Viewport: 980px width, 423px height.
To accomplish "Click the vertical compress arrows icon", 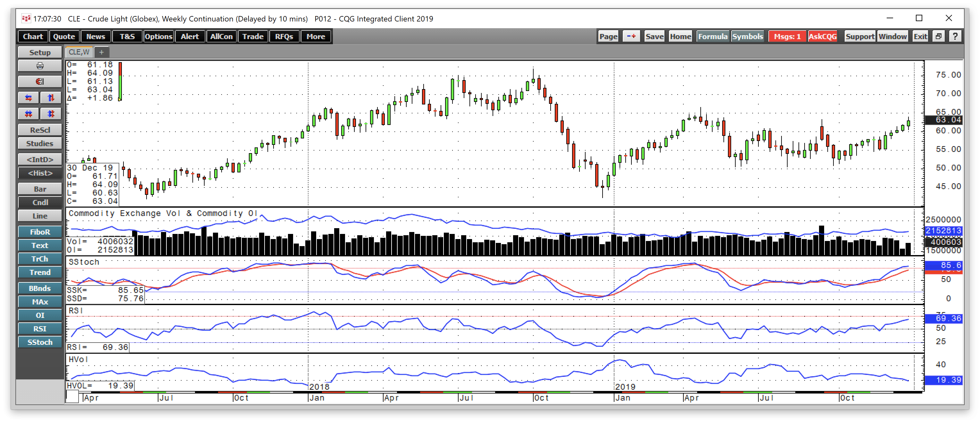I will click(51, 114).
